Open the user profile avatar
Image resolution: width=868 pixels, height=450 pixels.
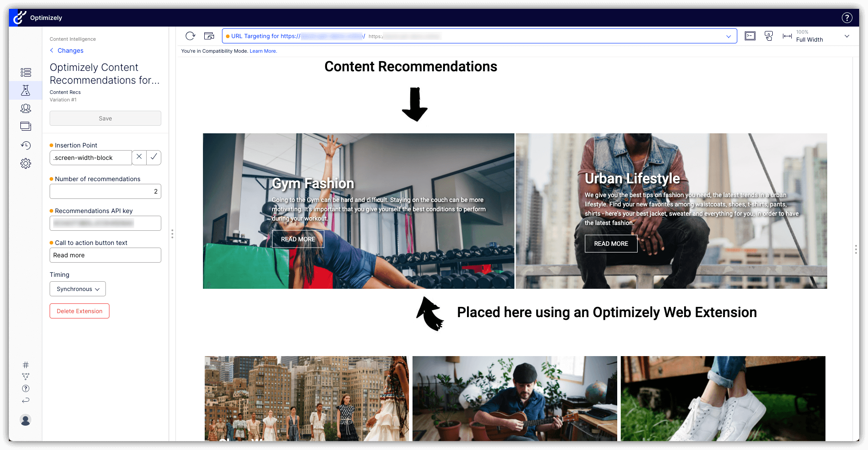coord(26,420)
